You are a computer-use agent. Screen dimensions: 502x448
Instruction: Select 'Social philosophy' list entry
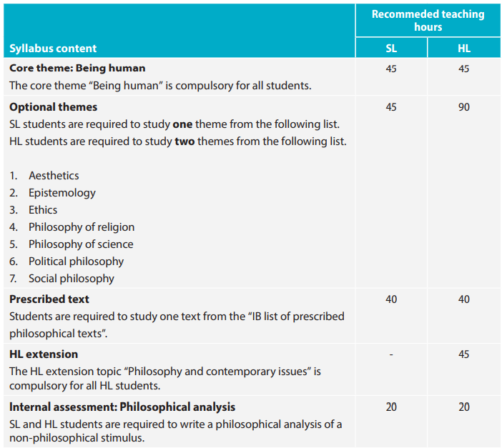pos(72,279)
